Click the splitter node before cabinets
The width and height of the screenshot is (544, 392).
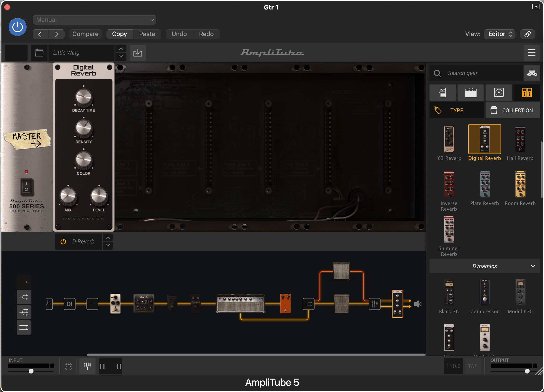308,304
